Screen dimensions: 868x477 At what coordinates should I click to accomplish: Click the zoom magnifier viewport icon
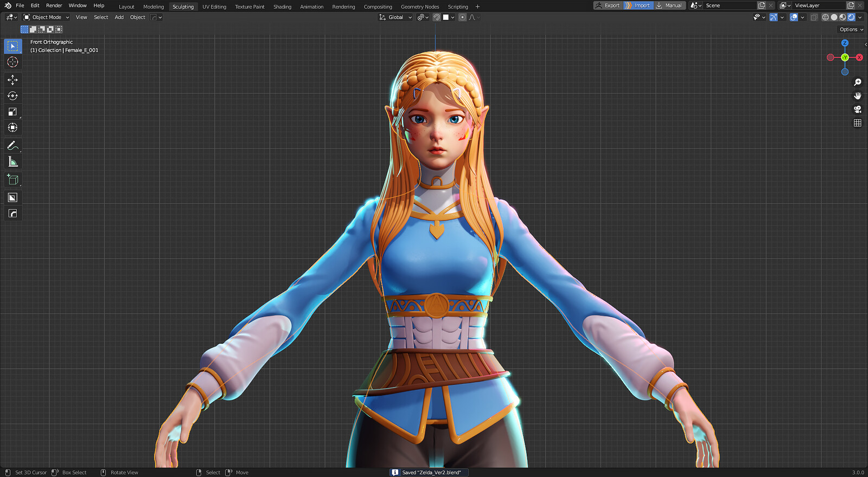coord(858,82)
